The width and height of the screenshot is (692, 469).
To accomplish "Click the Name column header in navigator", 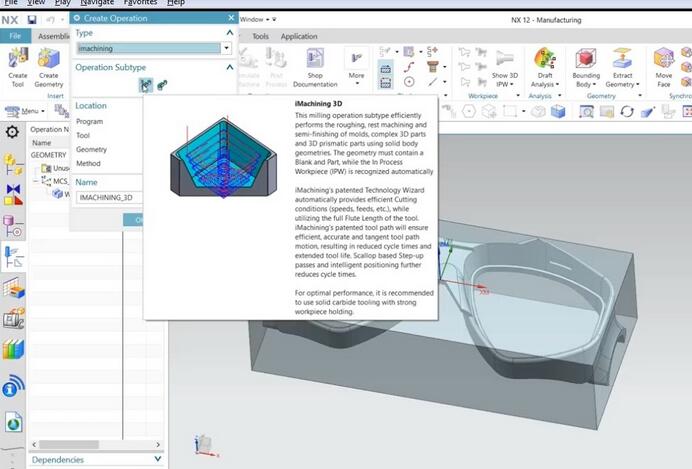I will click(41, 143).
